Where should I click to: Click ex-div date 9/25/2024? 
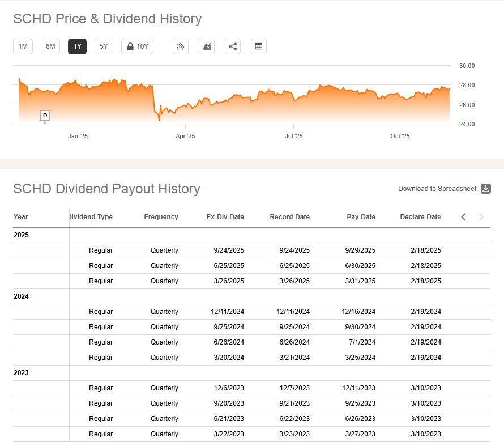pyautogui.click(x=229, y=327)
